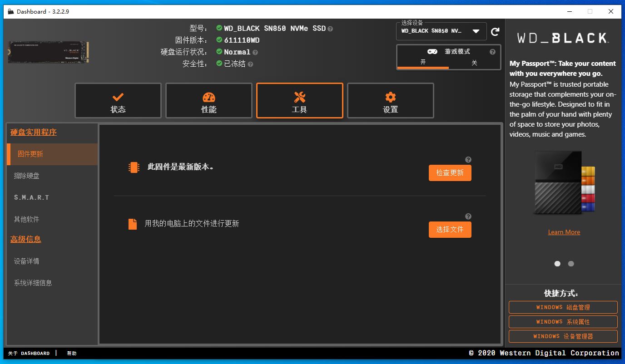Click the firmware chip icon beside 此固件是最新版本

coord(134,167)
